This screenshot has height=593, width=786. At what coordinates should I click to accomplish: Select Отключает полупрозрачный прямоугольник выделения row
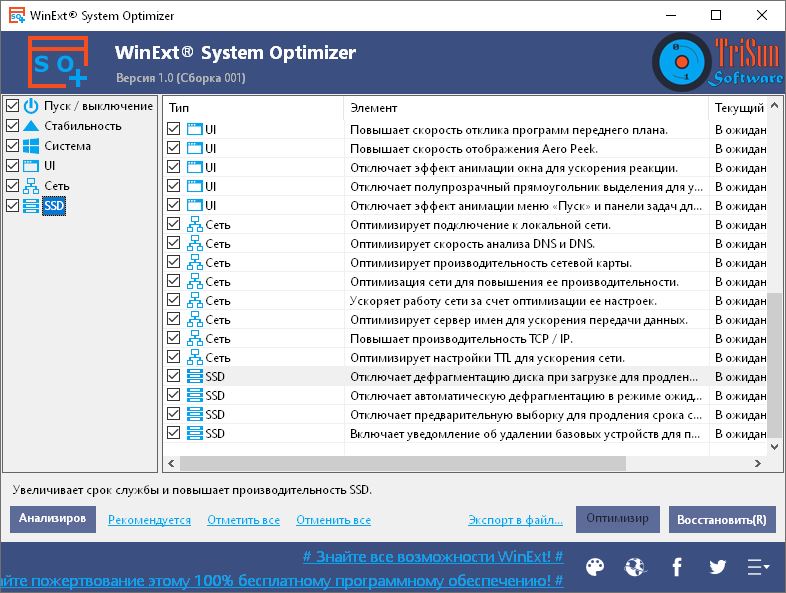[465, 186]
